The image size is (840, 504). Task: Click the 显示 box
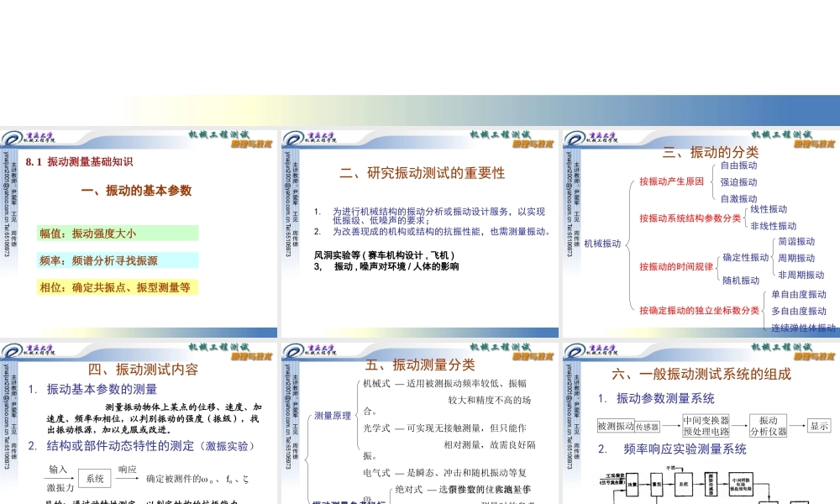819,426
